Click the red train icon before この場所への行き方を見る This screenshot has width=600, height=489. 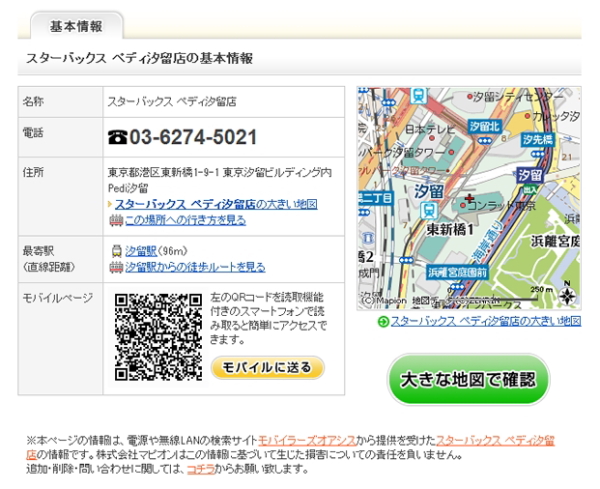tap(116, 219)
